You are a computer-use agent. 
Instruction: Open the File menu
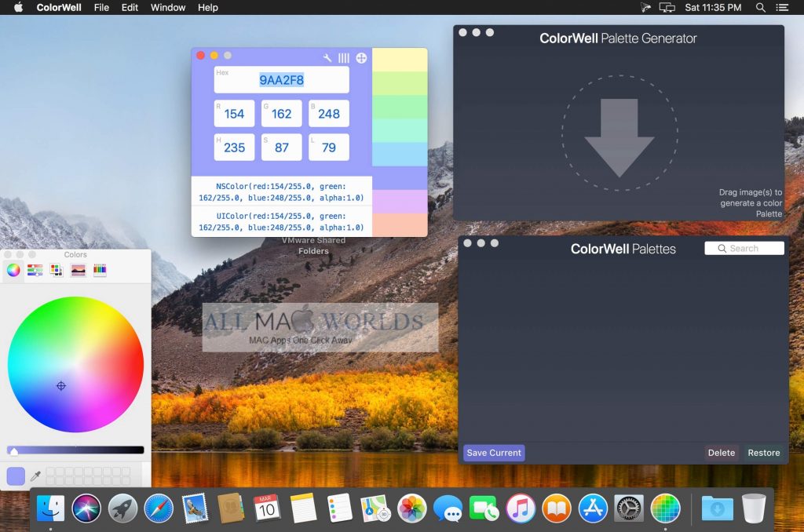pyautogui.click(x=101, y=8)
